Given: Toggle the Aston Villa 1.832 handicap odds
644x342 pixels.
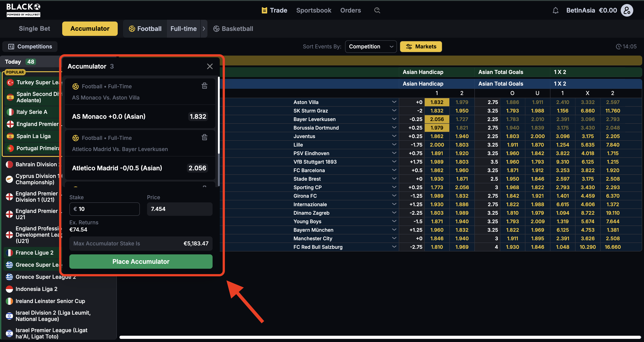Looking at the screenshot, I should pyautogui.click(x=437, y=102).
